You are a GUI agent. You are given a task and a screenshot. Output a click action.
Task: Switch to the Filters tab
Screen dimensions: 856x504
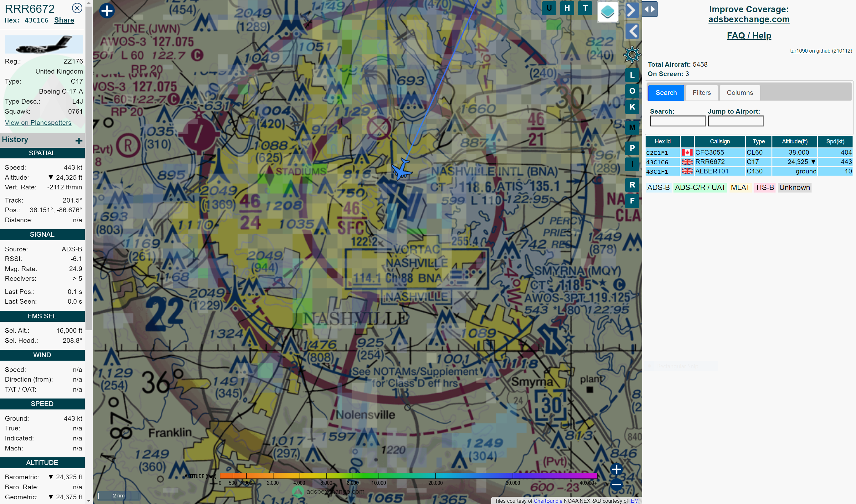tap(701, 93)
